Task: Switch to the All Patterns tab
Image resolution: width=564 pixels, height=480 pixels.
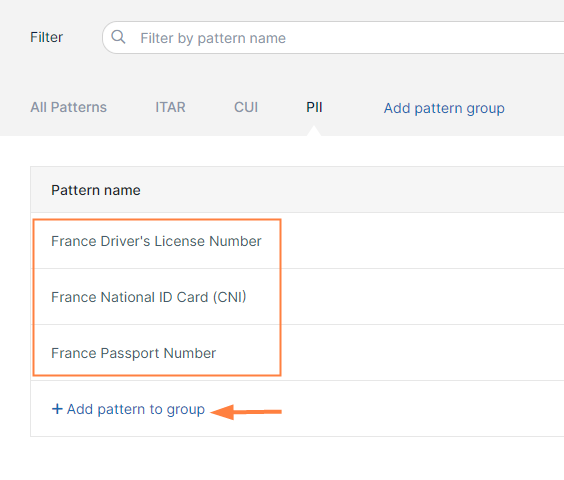Action: [68, 107]
